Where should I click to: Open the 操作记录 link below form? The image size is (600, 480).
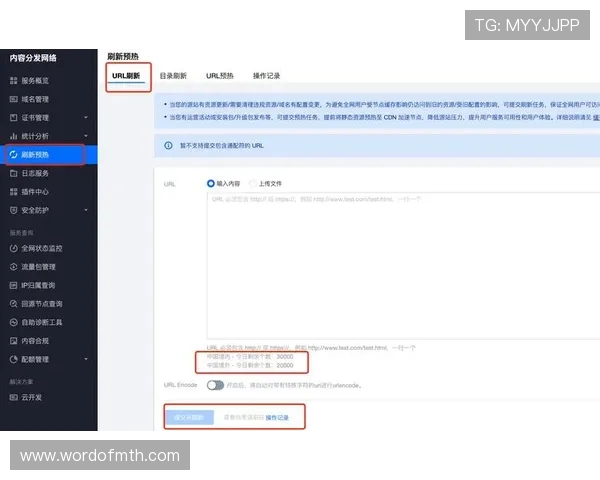[x=277, y=417]
